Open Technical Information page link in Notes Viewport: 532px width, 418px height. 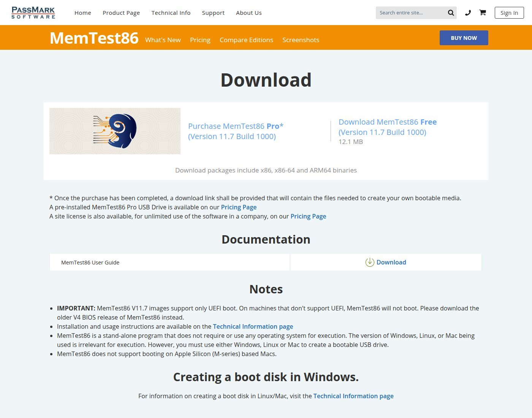pyautogui.click(x=253, y=326)
